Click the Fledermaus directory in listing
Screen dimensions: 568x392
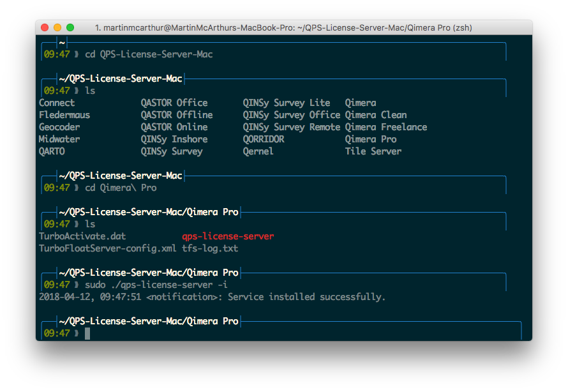64,115
